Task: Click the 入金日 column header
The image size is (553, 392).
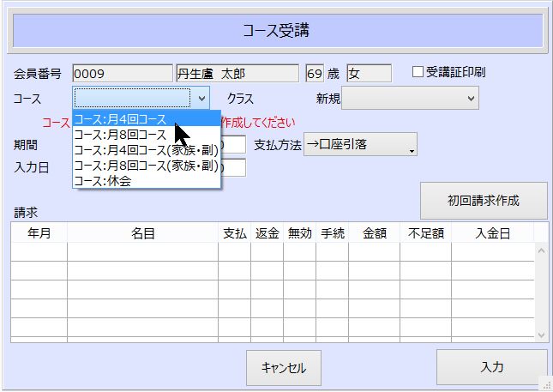Action: pos(492,232)
